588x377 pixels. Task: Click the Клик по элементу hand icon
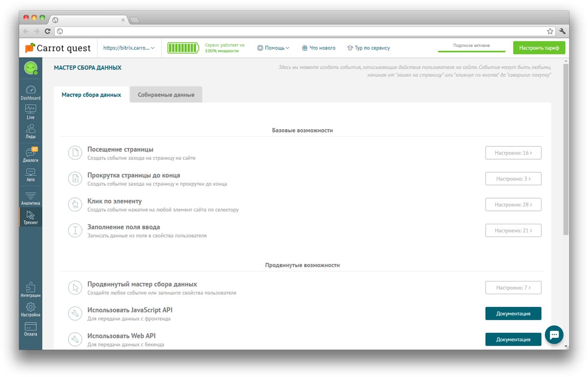75,205
